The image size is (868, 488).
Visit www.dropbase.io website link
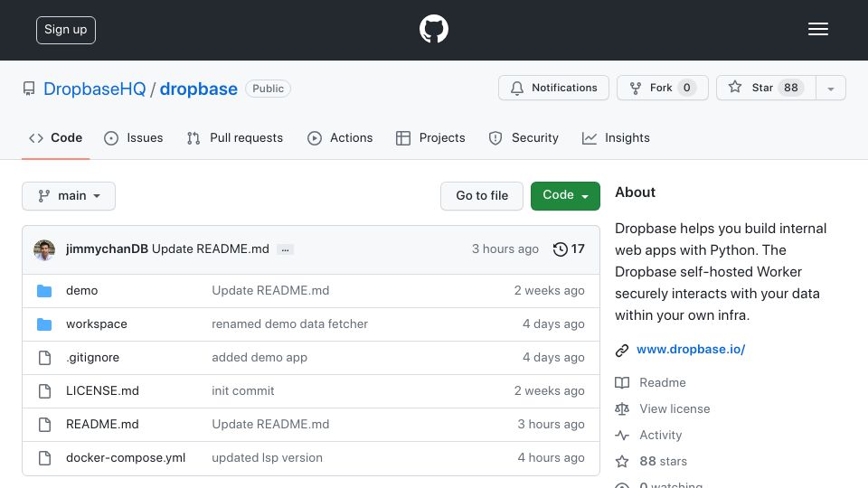(x=691, y=349)
